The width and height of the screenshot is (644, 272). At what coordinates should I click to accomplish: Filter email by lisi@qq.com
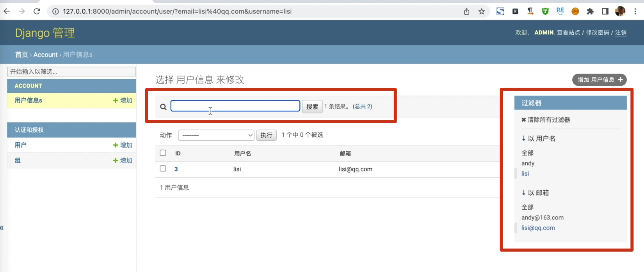(x=538, y=228)
